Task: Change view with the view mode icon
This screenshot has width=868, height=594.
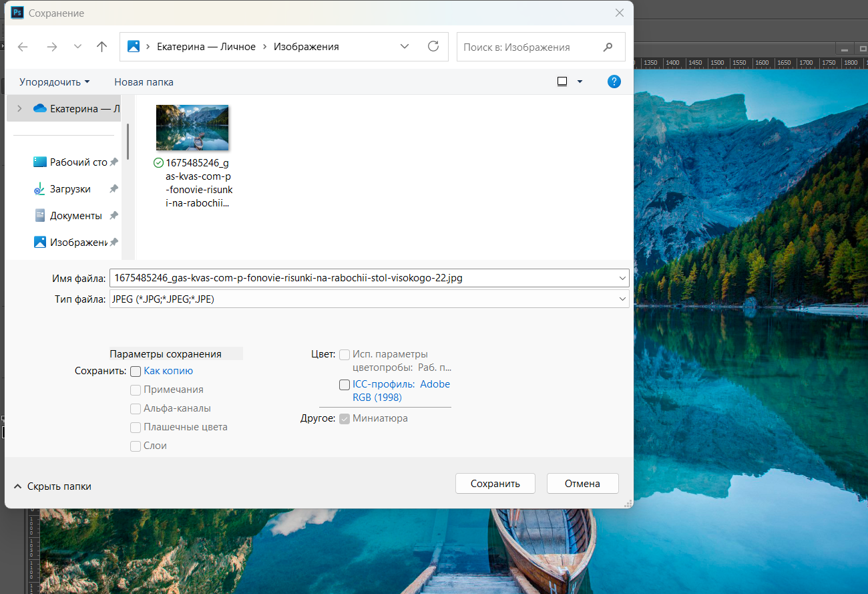Action: coord(562,82)
